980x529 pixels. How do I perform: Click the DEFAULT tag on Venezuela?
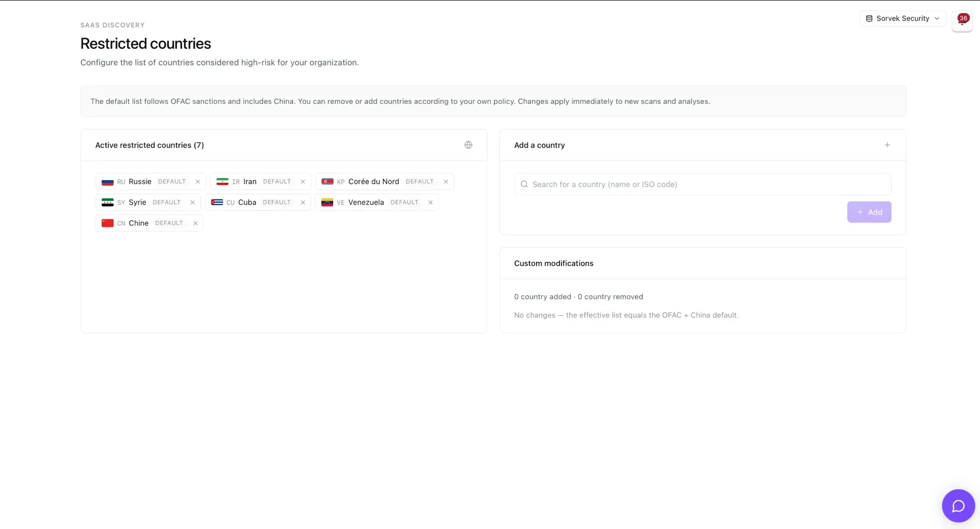404,202
